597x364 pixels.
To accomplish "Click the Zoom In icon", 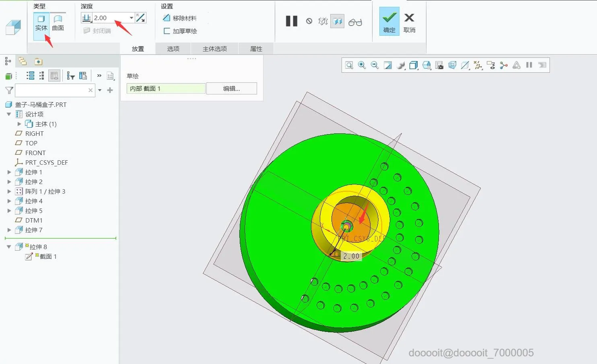I will click(x=362, y=65).
